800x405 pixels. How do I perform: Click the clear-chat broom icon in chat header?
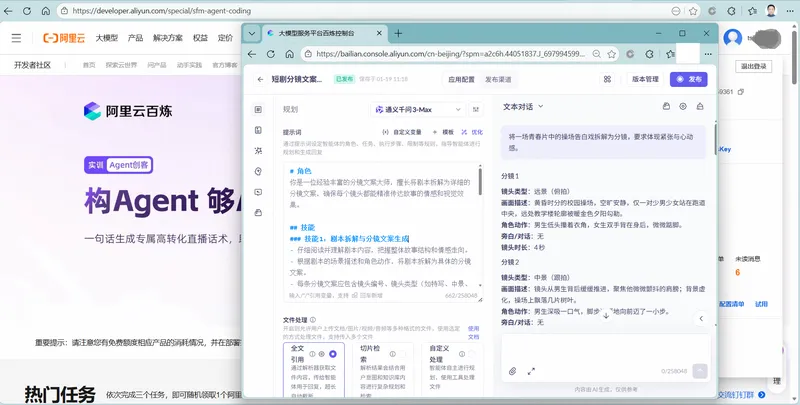point(700,106)
